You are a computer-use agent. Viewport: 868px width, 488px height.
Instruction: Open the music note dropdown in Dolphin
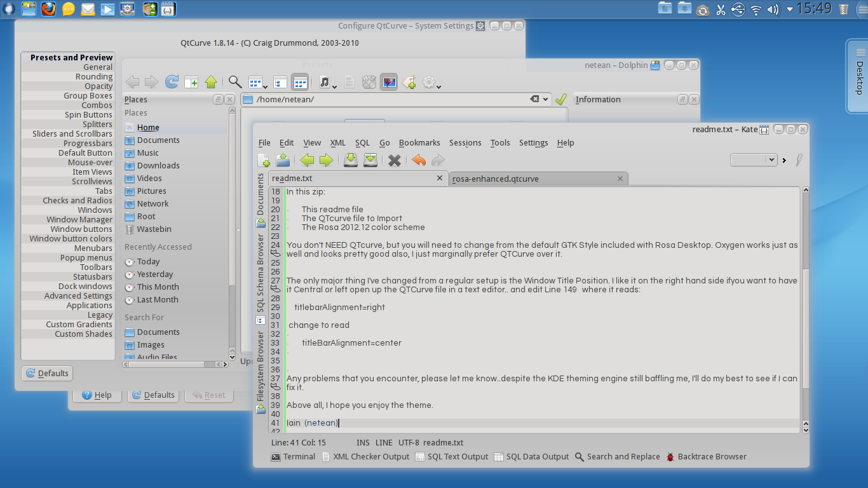click(327, 82)
